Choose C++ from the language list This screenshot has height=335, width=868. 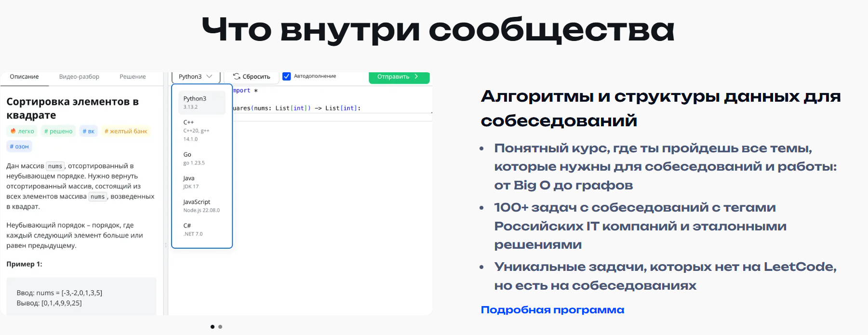click(201, 130)
